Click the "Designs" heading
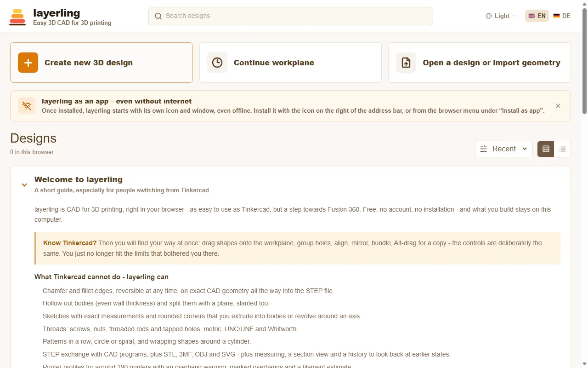The width and height of the screenshot is (588, 368). click(x=33, y=138)
